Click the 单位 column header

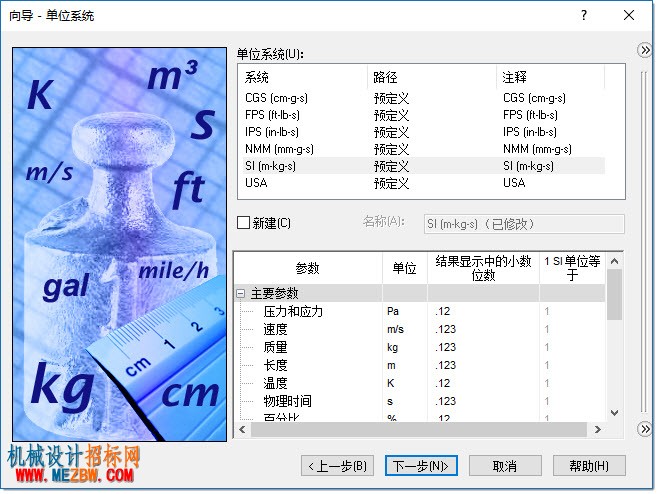click(x=405, y=268)
